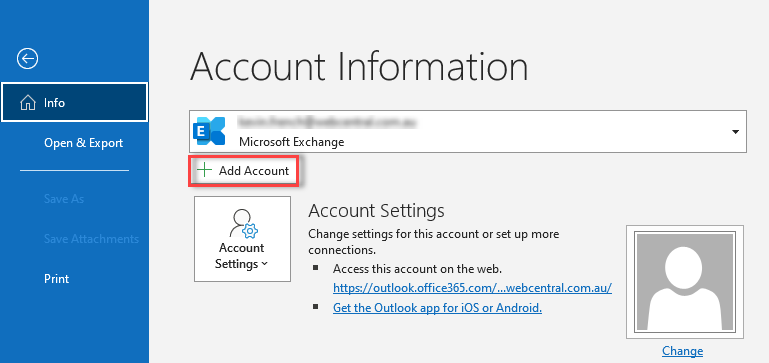Choose Save Attachments in the sidebar
The image size is (769, 363).
[x=91, y=239]
